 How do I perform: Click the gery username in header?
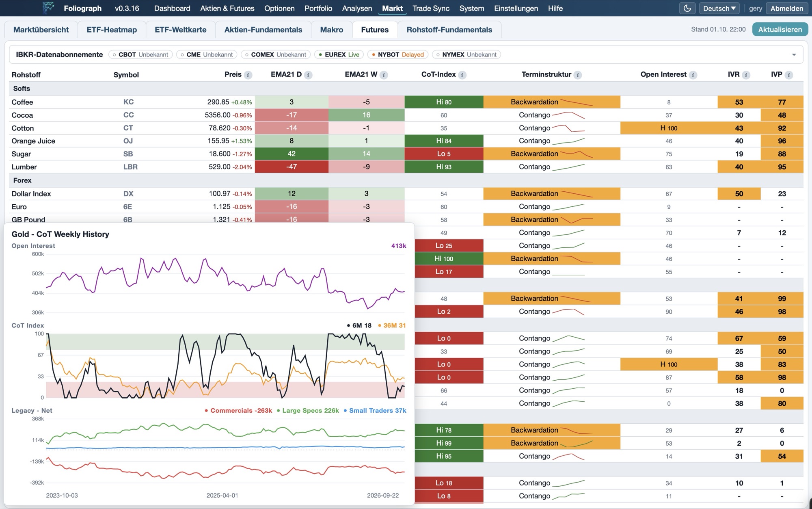pyautogui.click(x=755, y=8)
